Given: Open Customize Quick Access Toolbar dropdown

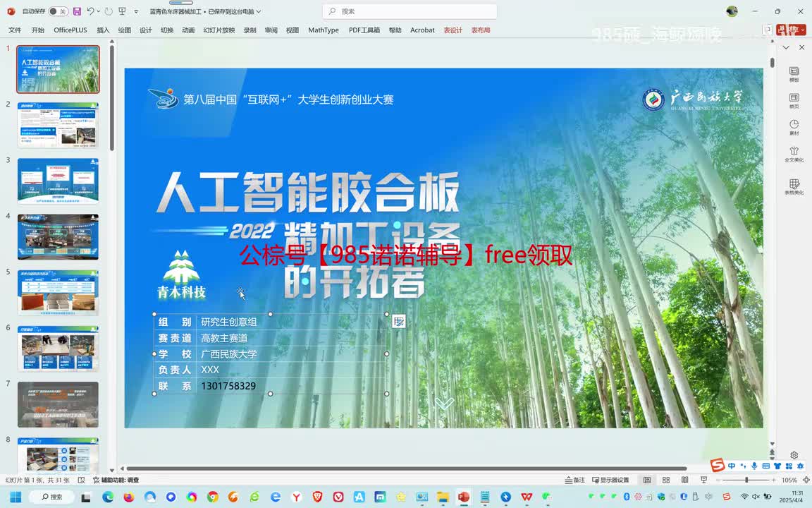Looking at the screenshot, I should (136, 11).
